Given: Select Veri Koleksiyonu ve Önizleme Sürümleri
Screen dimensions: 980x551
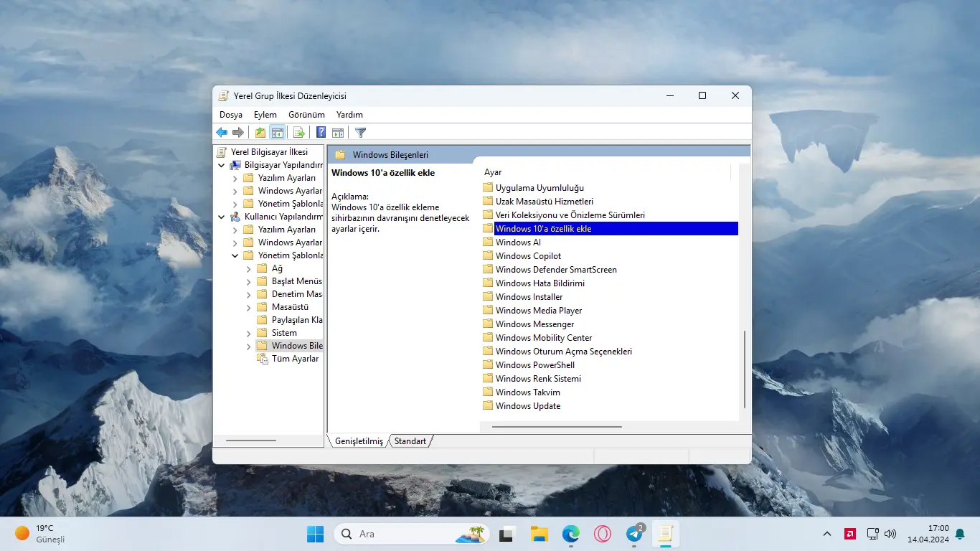Looking at the screenshot, I should coord(570,215).
